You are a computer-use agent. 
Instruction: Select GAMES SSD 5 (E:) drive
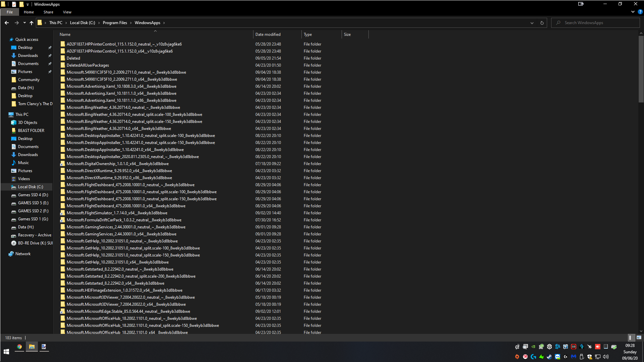(33, 203)
